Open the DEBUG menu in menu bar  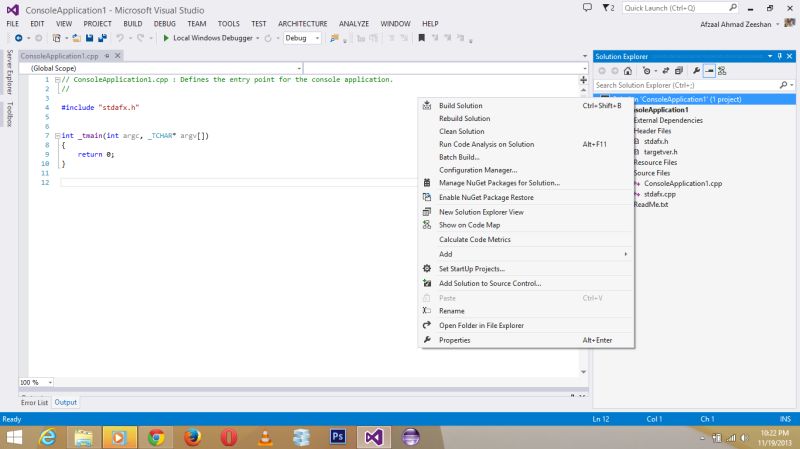tap(165, 23)
